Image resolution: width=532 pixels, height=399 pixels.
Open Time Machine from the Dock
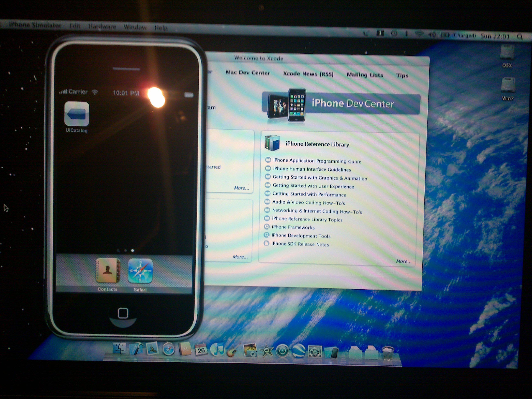coord(282,351)
